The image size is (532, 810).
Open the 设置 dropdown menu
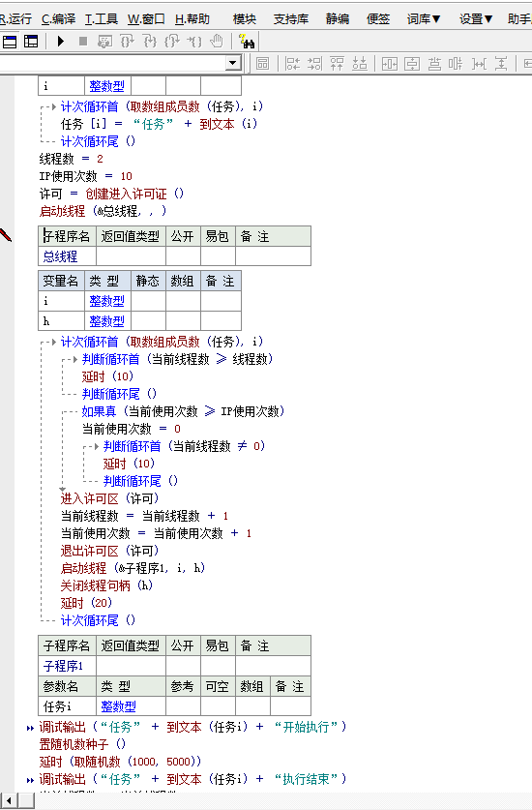click(x=476, y=19)
